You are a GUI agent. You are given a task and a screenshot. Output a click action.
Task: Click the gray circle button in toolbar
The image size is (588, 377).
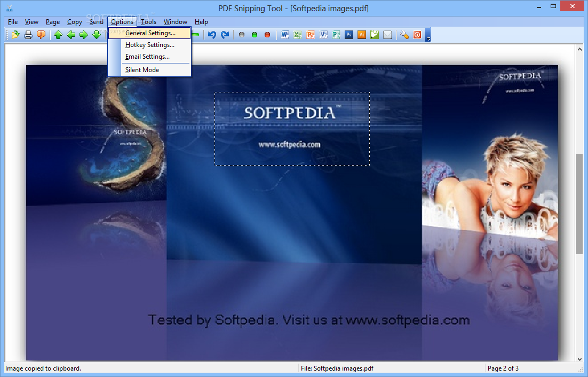(242, 35)
